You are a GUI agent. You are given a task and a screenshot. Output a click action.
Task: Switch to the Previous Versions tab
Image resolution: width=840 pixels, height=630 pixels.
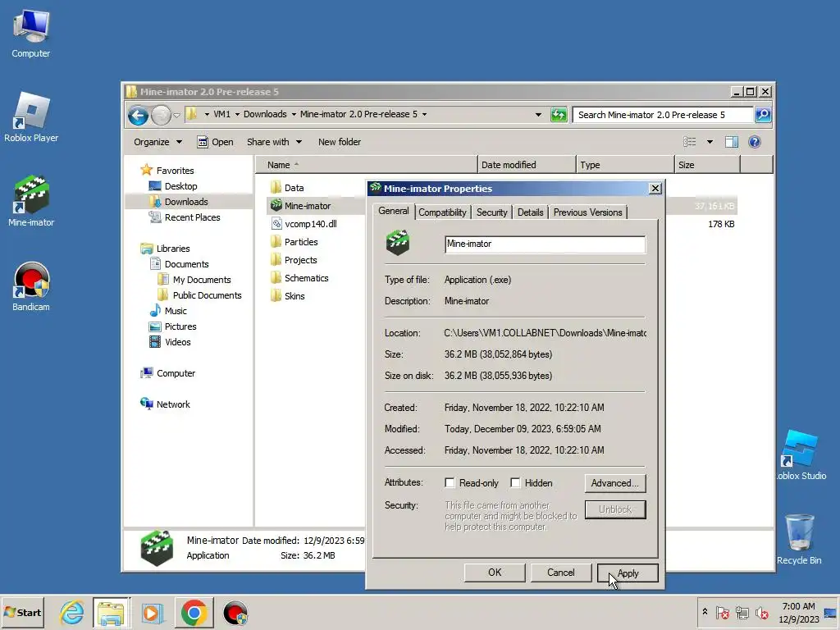click(x=587, y=212)
